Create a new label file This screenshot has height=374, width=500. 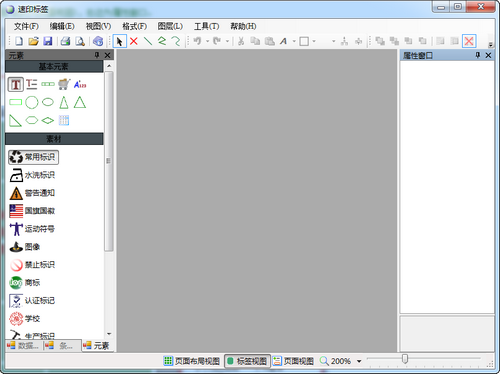[x=19, y=41]
